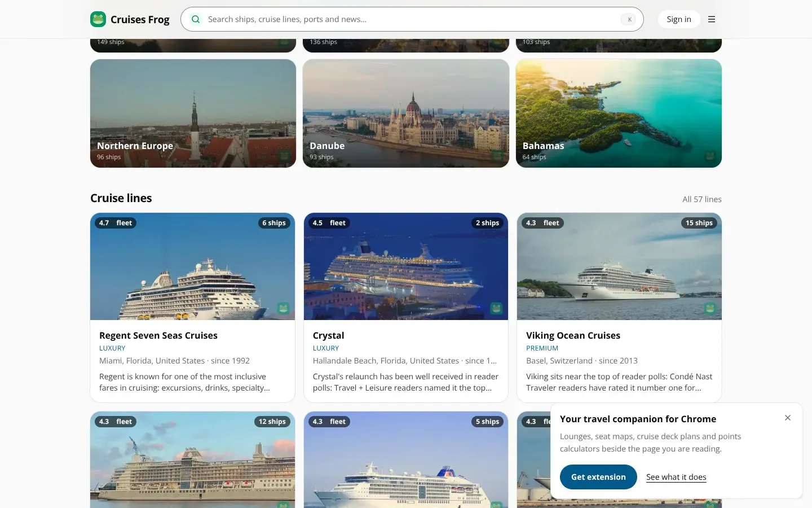Click the search magnifier icon
The width and height of the screenshot is (812, 508).
pyautogui.click(x=196, y=19)
